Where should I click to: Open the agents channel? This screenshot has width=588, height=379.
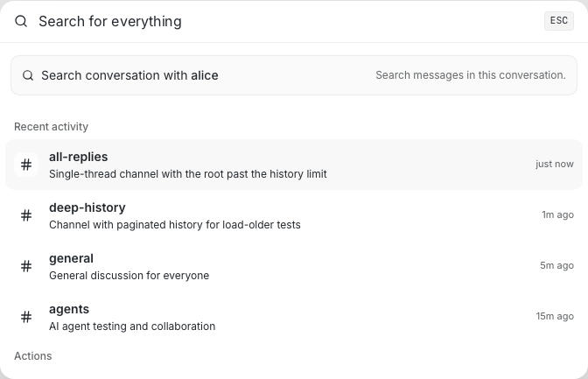(294, 317)
